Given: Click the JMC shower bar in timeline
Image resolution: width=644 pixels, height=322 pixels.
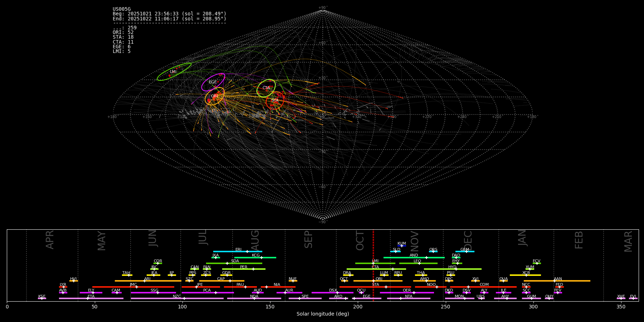Looking at the screenshot, I should click(133, 287).
